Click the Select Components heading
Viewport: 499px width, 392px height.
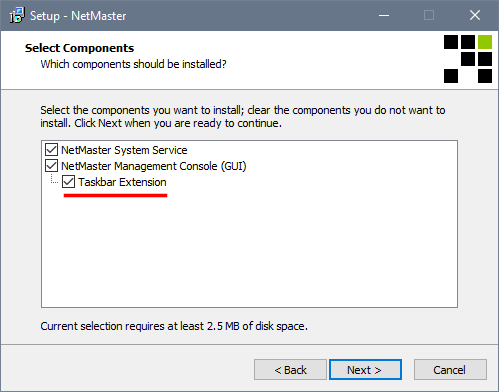(x=79, y=48)
